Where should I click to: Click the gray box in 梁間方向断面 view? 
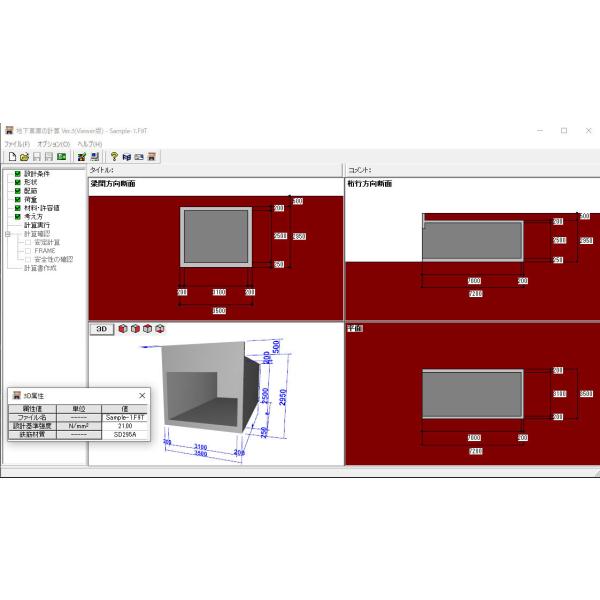(x=217, y=237)
